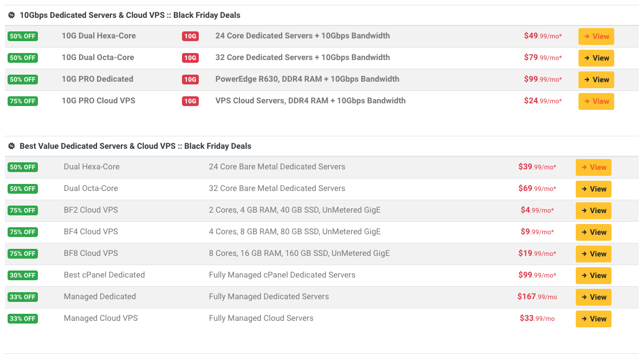This screenshot has height=356, width=644.
Task: Click 'Managed Dedicated' plan name
Action: 100,296
